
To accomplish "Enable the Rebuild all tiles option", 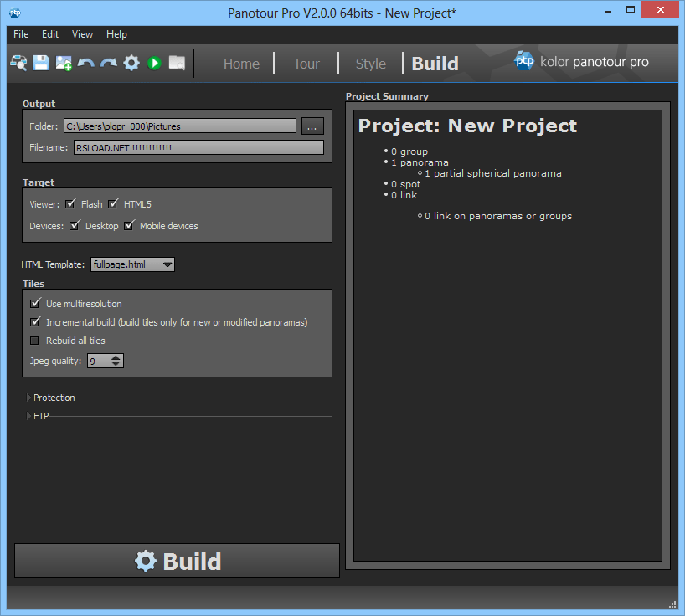I will tap(35, 341).
